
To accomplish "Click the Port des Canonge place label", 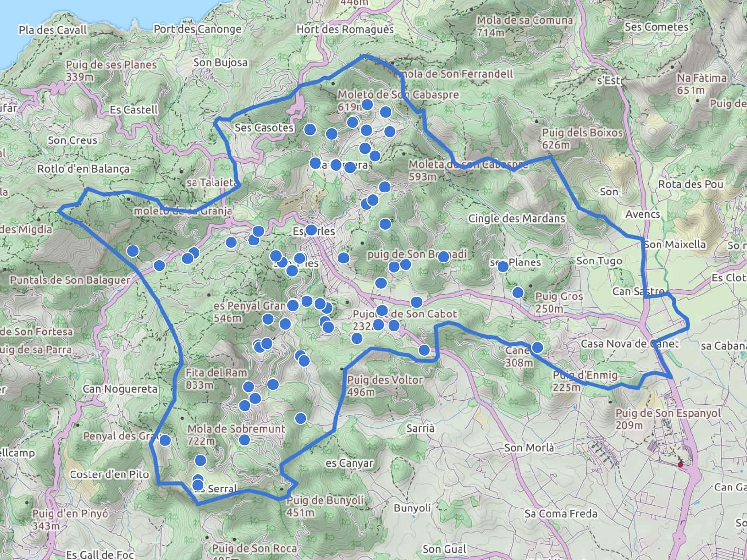I will pos(197,29).
